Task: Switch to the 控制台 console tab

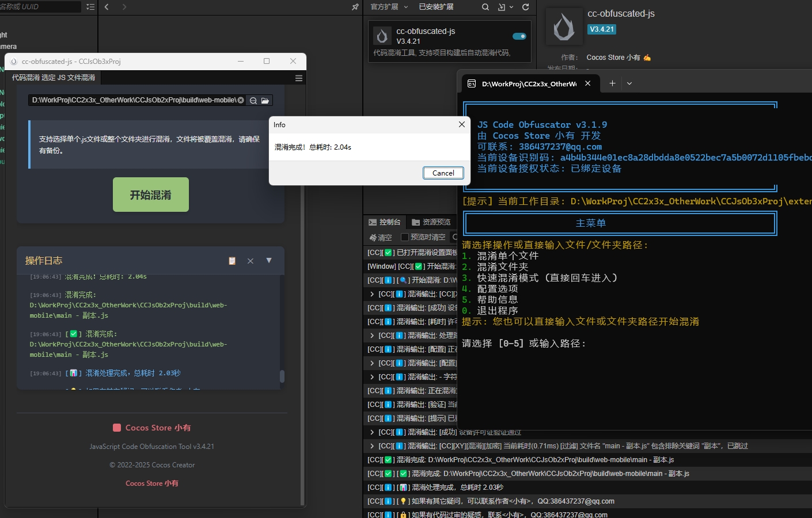Action: [384, 222]
